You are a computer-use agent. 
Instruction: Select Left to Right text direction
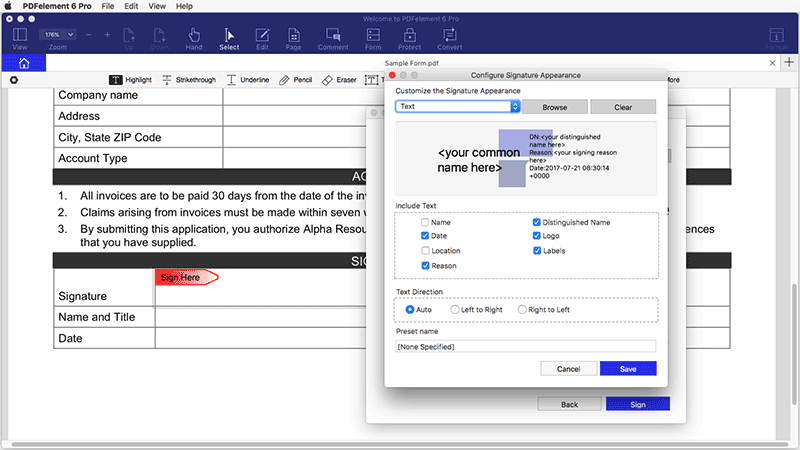[455, 310]
